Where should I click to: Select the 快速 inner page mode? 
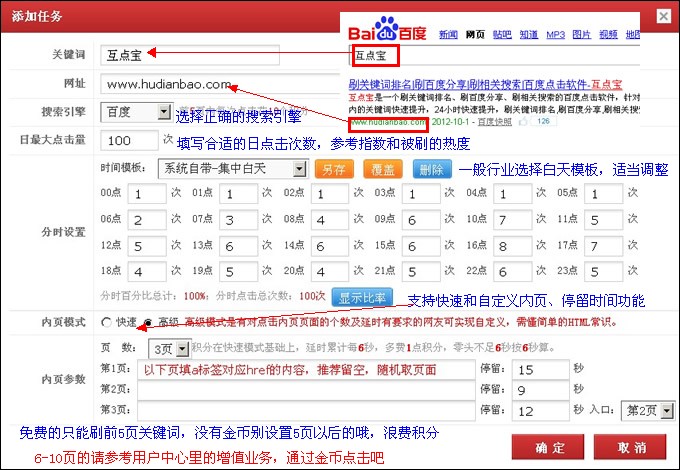107,323
